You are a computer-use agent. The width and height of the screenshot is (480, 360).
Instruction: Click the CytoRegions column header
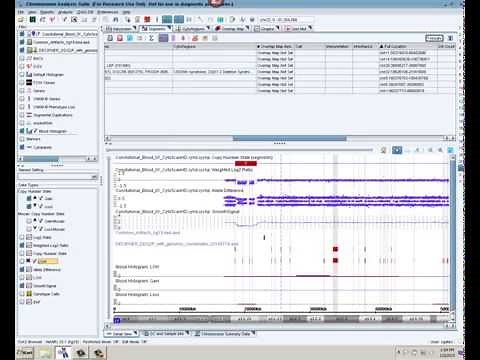pos(215,46)
